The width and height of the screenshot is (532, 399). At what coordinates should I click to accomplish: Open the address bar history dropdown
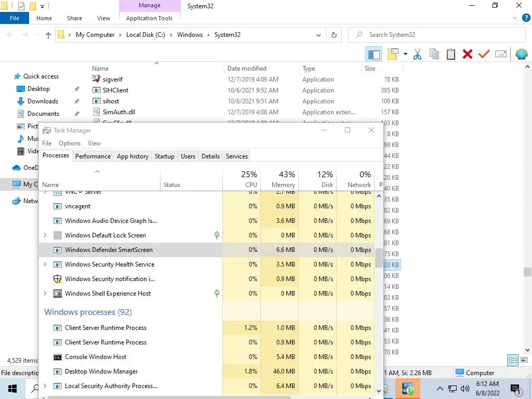318,35
